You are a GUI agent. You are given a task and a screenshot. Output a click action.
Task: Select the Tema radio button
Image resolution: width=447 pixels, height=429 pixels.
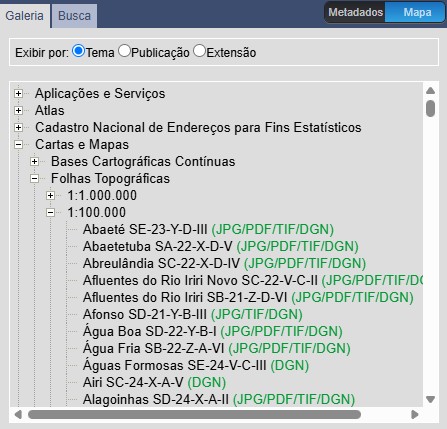(78, 51)
